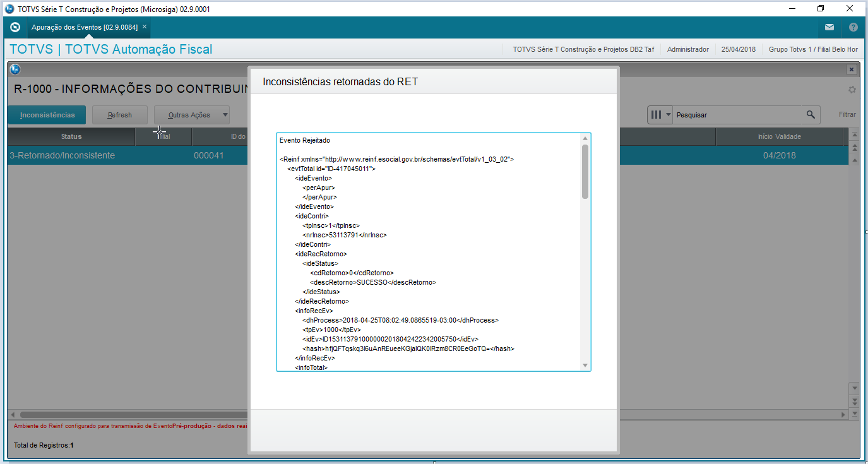Click the 04/2018 validity cell
The height and width of the screenshot is (464, 868).
[780, 155]
